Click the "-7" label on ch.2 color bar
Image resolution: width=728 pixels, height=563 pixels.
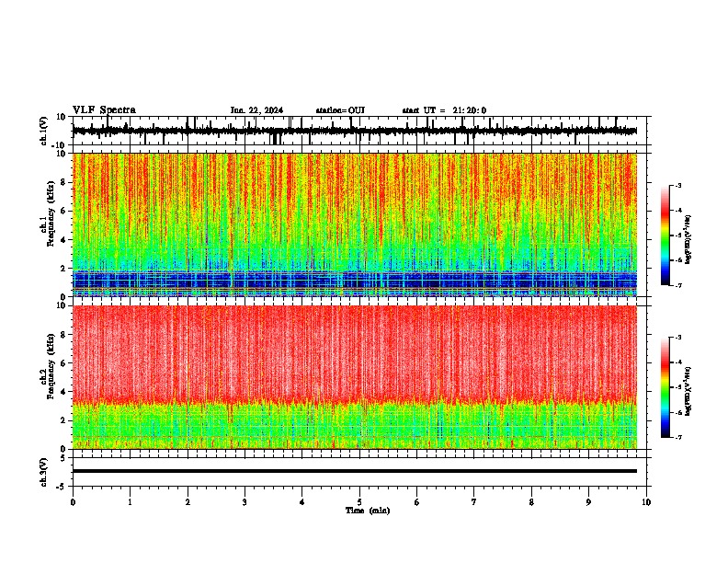click(x=677, y=437)
